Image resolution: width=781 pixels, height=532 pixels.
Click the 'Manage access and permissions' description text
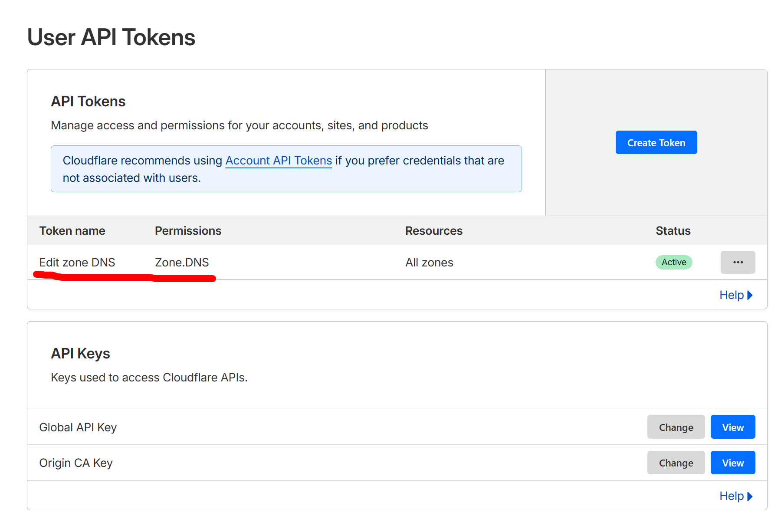240,125
